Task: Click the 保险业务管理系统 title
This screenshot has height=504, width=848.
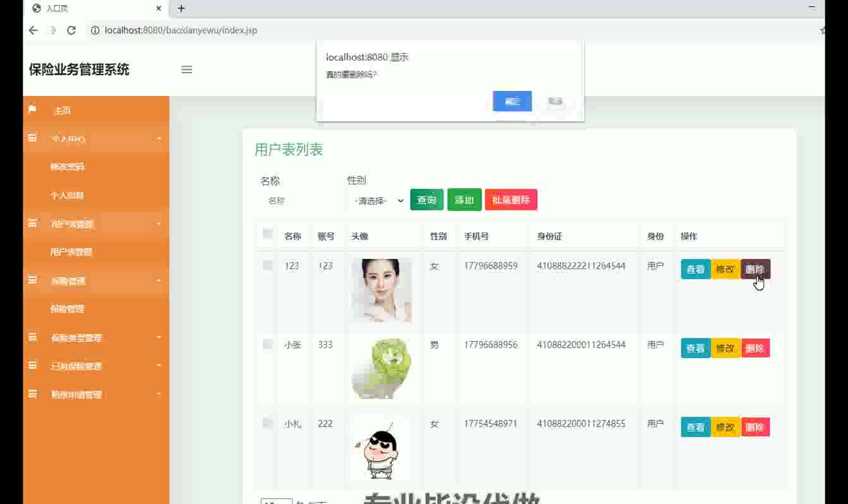Action: [x=79, y=69]
